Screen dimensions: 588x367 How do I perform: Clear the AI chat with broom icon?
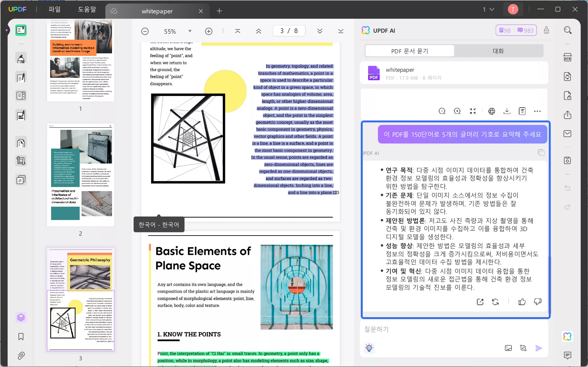click(546, 30)
